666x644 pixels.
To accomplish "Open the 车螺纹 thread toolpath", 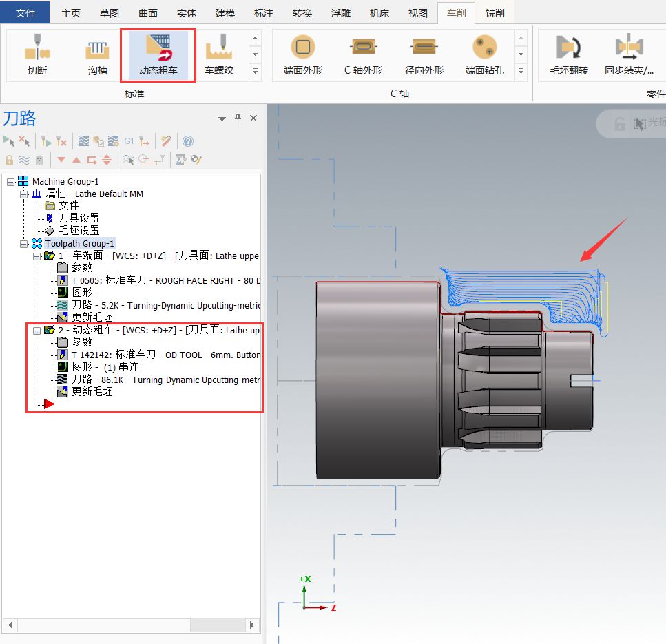I will pyautogui.click(x=219, y=54).
